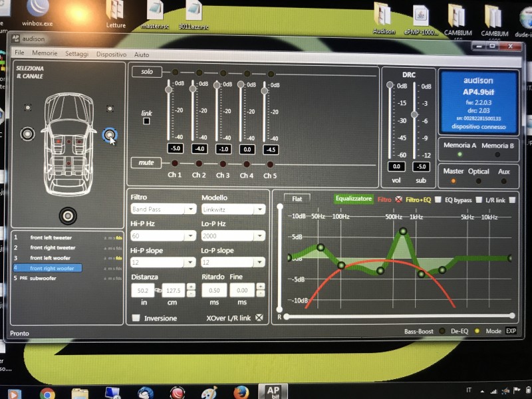
Task: Open the Letture desktop folder
Action: (x=115, y=14)
